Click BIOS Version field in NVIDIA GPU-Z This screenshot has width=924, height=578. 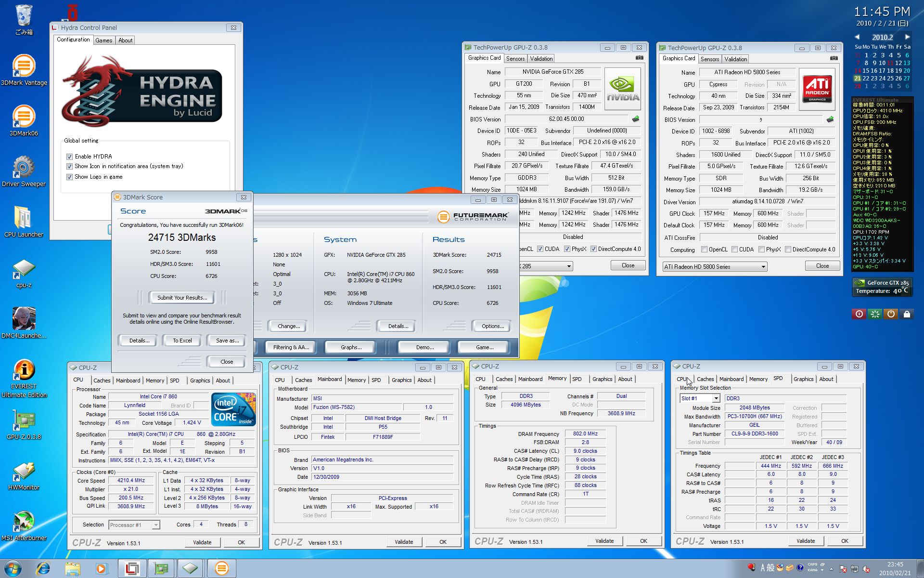click(x=566, y=119)
